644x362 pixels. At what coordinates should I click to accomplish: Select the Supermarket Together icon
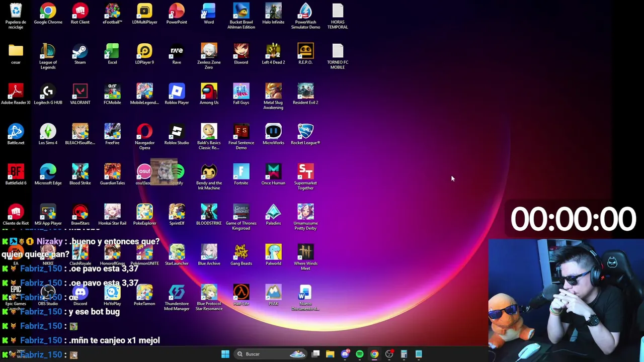tap(305, 177)
